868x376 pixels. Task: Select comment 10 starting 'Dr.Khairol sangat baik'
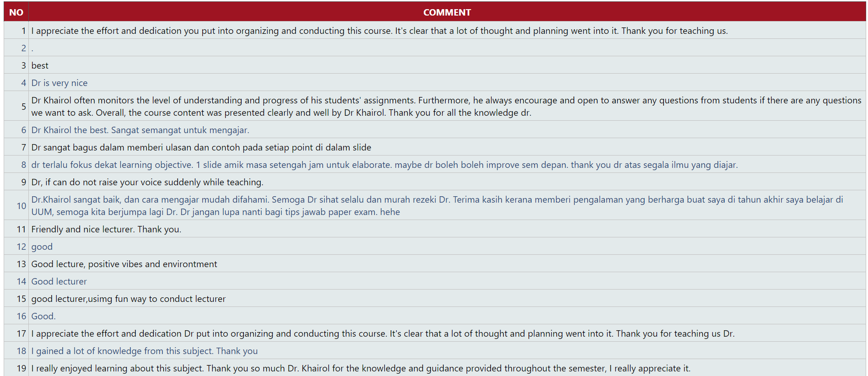(437, 205)
